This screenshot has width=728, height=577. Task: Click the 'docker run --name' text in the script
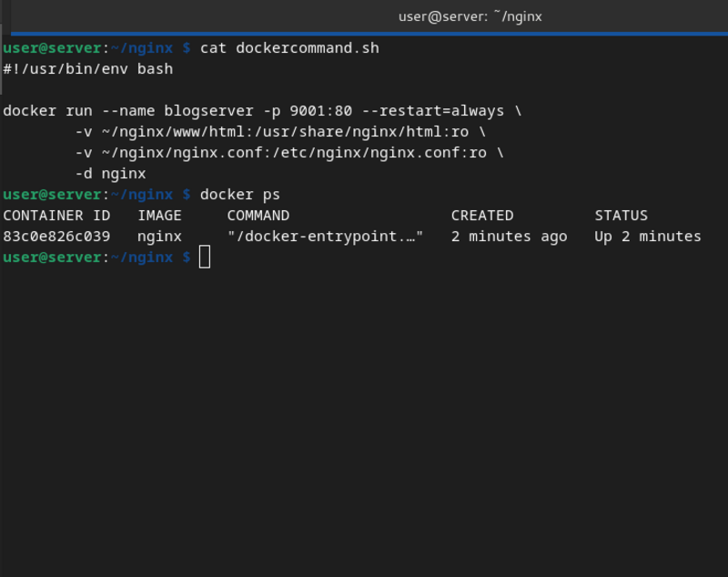79,111
